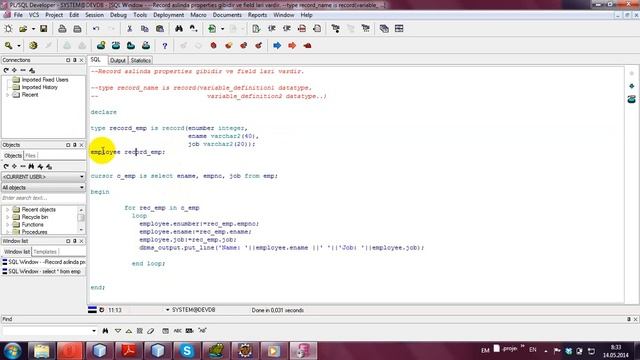The width and height of the screenshot is (640, 360).
Task: Toggle the grid option icon in Find bar
Action: pyautogui.click(x=165, y=331)
